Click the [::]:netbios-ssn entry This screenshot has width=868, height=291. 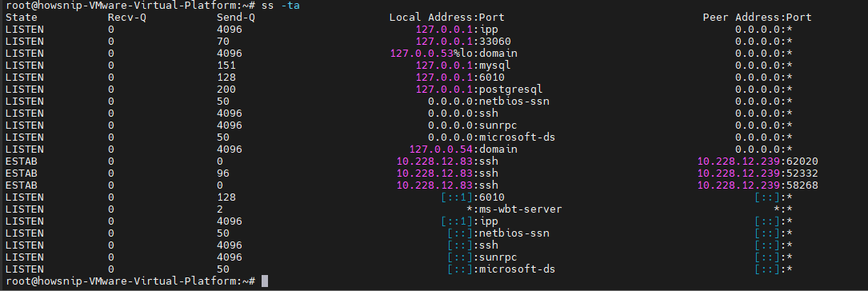click(498, 233)
